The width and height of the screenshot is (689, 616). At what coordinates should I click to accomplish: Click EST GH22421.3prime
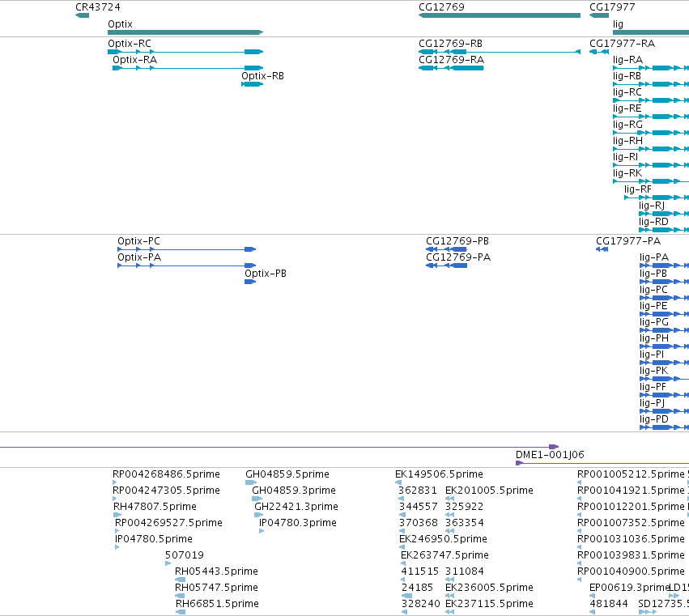point(259,515)
